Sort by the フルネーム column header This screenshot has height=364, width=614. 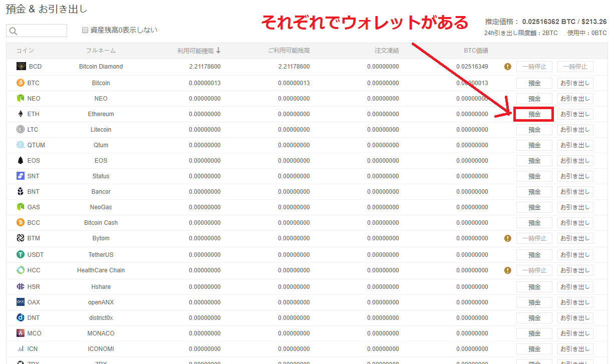[x=101, y=51]
